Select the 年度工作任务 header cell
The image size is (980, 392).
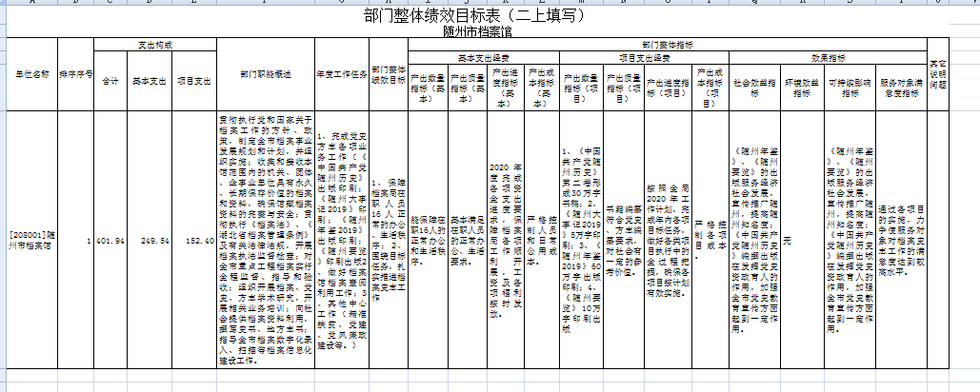tap(340, 73)
